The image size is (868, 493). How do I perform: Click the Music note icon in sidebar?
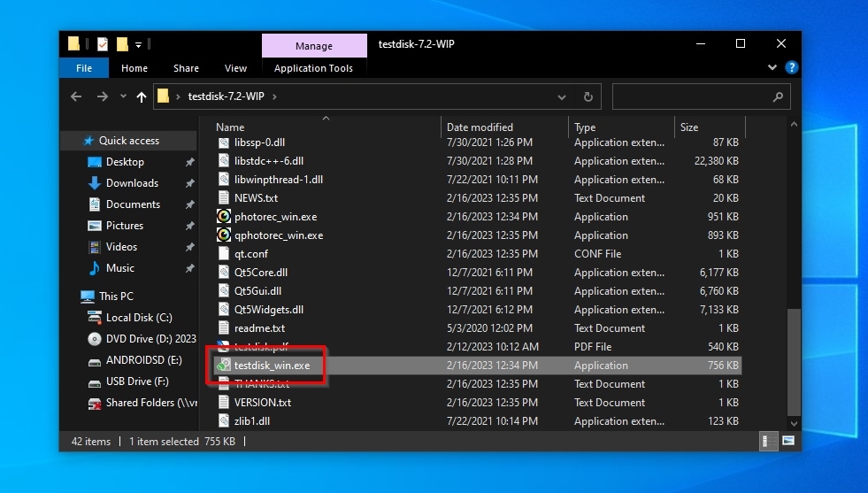click(95, 268)
